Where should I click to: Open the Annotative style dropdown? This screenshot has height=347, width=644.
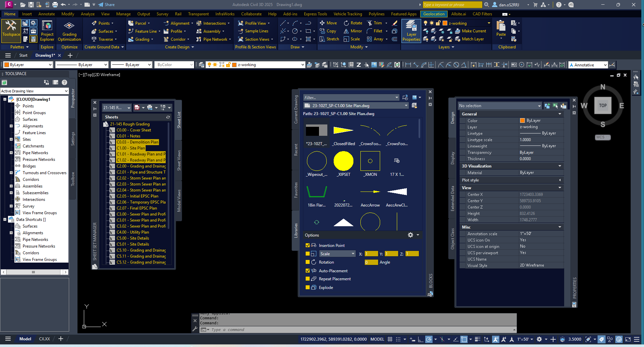(588, 65)
